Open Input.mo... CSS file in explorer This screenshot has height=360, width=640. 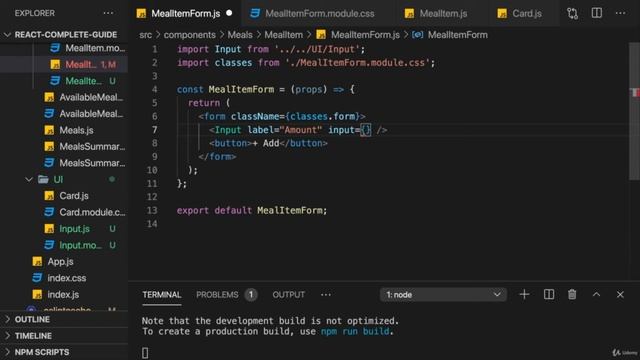coord(64,245)
